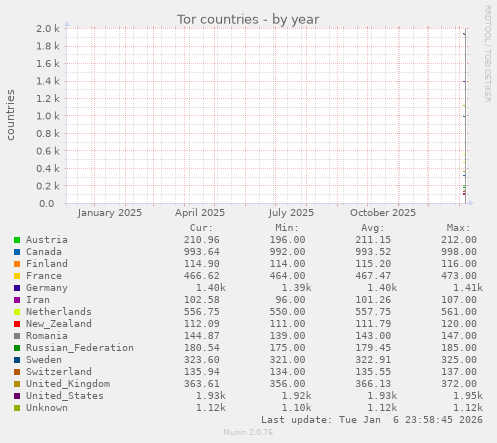Click the Russian_Federation green legend swatch
Screen dimensions: 497x443
point(17,348)
